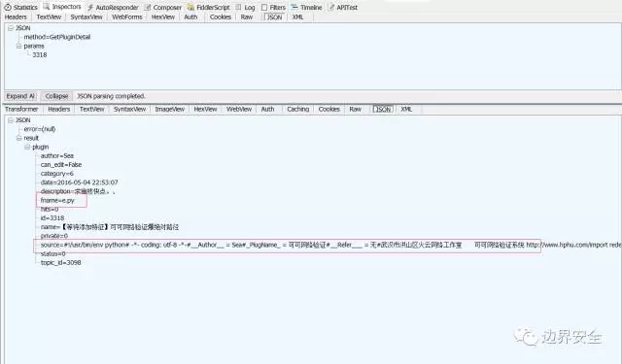
Task: Click the APITest icon
Action: [331, 7]
